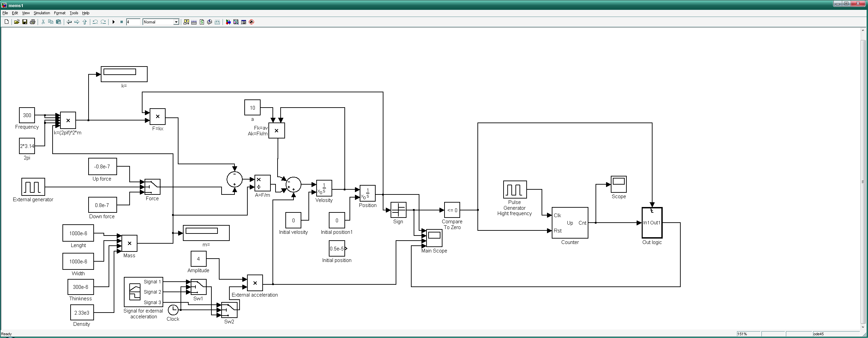868x338 pixels.
Task: Open the Library Browser icon
Action: click(228, 22)
